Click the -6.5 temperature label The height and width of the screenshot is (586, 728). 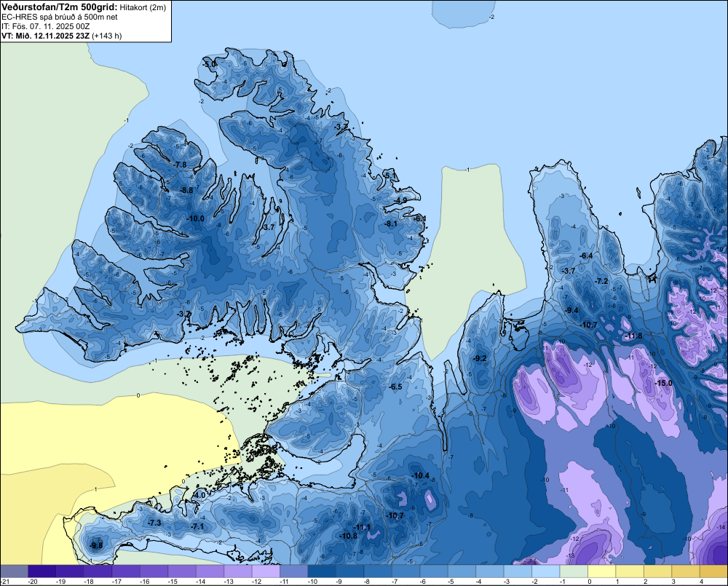[395, 387]
